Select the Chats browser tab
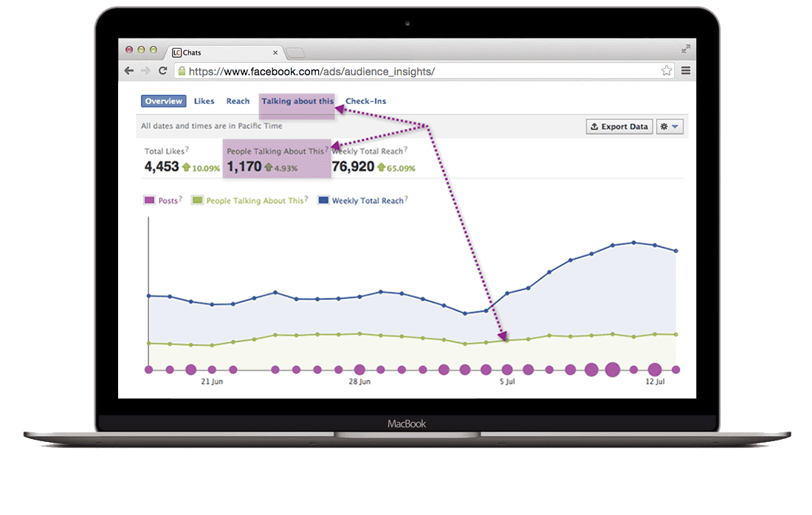Viewport: 812px width, 515px height. pos(224,53)
